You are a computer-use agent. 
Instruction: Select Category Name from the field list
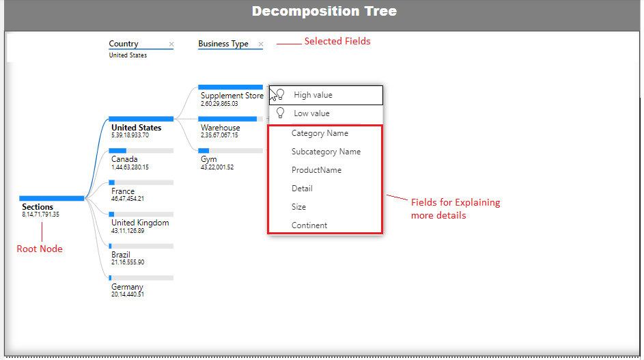[x=320, y=133]
